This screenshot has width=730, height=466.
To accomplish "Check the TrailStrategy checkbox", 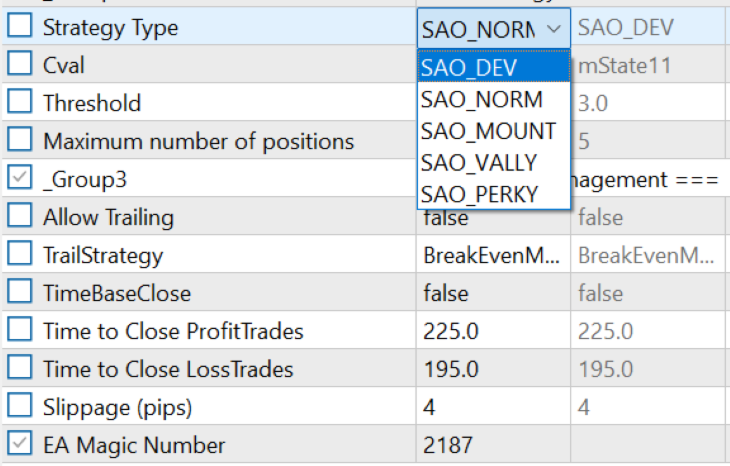I will 20,255.
